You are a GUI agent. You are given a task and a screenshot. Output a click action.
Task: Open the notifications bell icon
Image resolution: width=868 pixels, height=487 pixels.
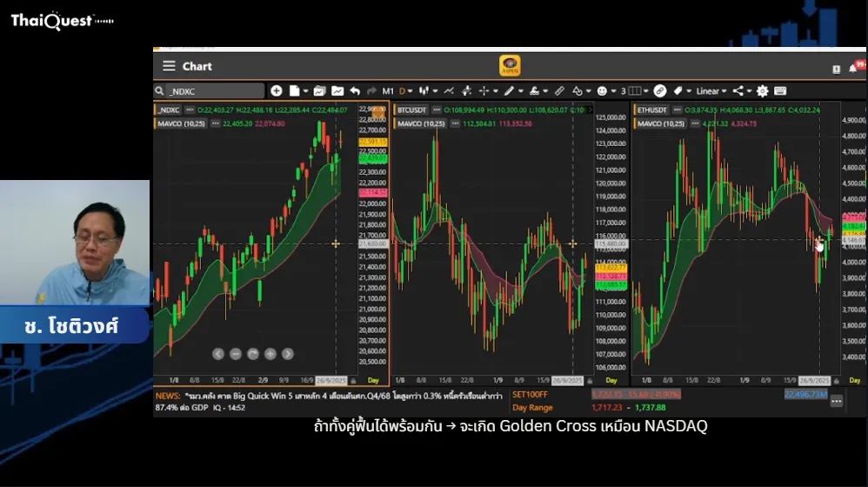[852, 68]
